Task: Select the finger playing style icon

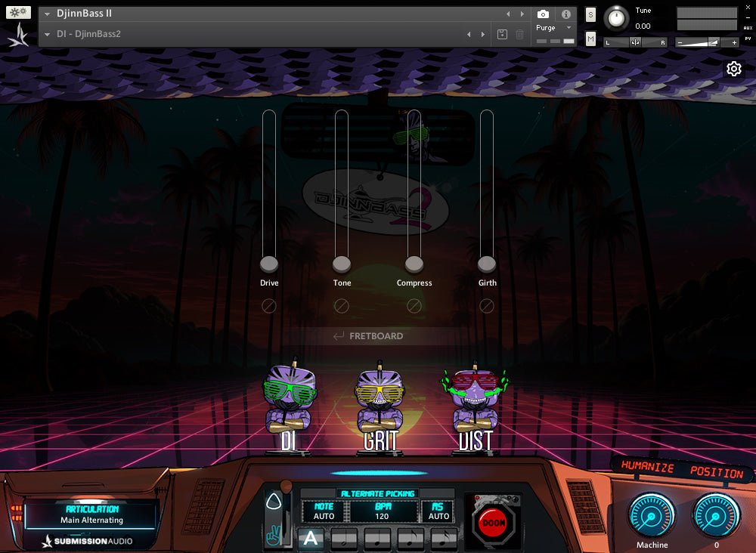Action: [274, 536]
